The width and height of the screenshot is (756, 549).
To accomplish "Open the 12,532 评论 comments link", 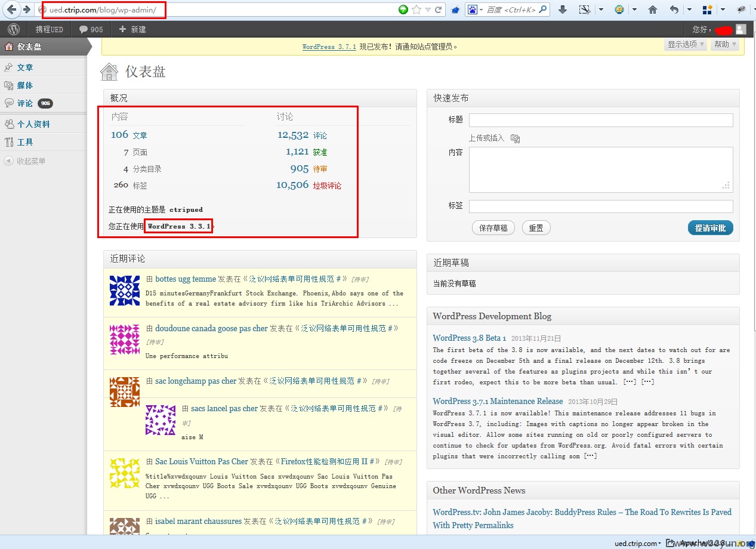I will point(302,135).
